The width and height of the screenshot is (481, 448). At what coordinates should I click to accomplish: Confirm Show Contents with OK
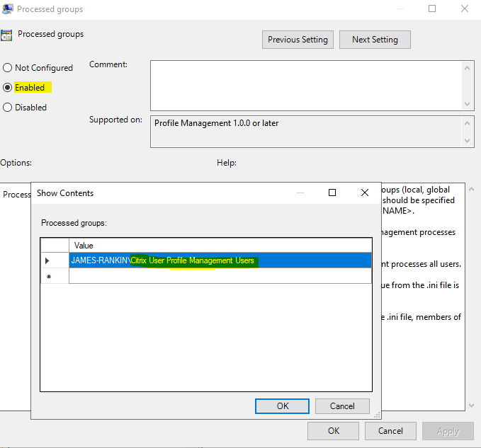point(283,406)
